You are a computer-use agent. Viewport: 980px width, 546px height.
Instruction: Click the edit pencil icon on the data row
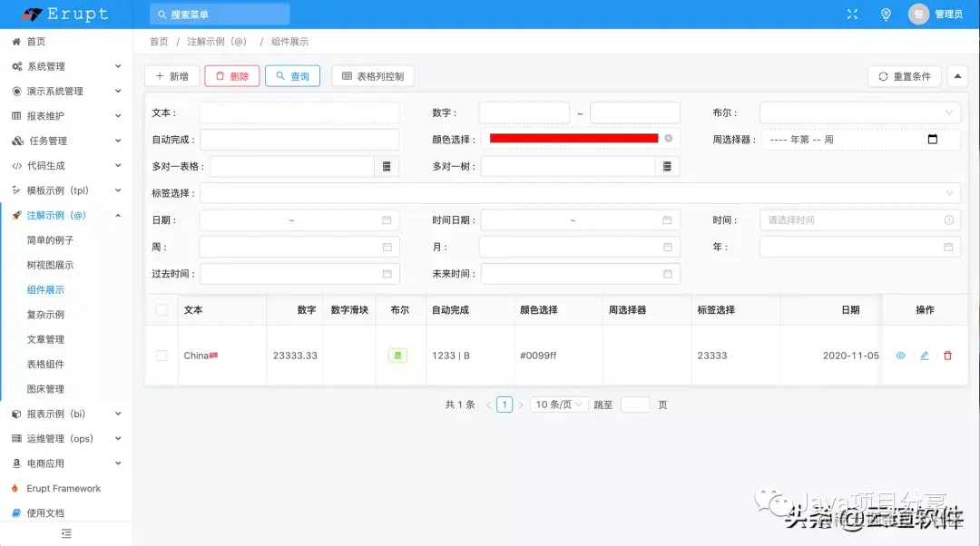(924, 356)
